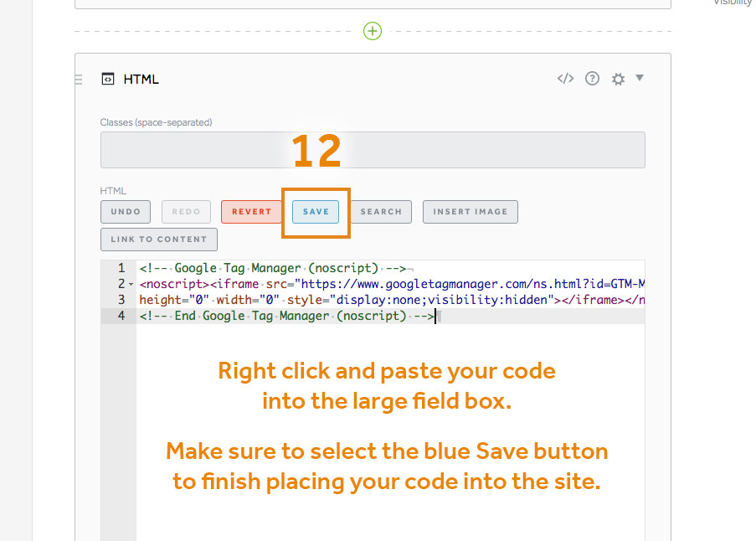Click the Link to Content button
Screen dimensions: 756x541
point(158,240)
